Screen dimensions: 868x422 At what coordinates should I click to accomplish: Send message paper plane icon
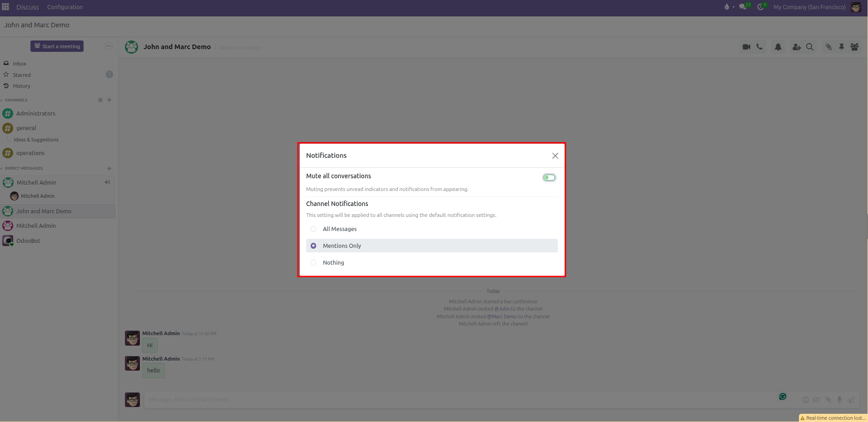coord(851,400)
